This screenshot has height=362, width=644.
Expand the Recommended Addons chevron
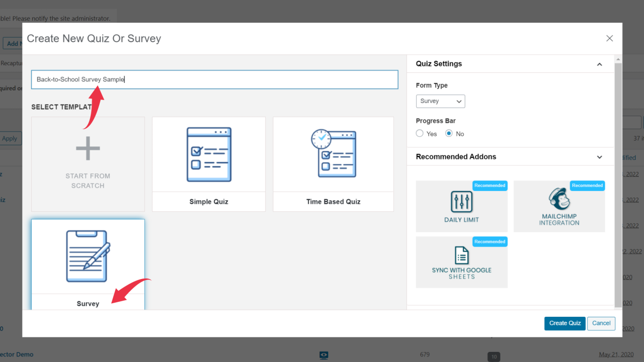point(599,157)
